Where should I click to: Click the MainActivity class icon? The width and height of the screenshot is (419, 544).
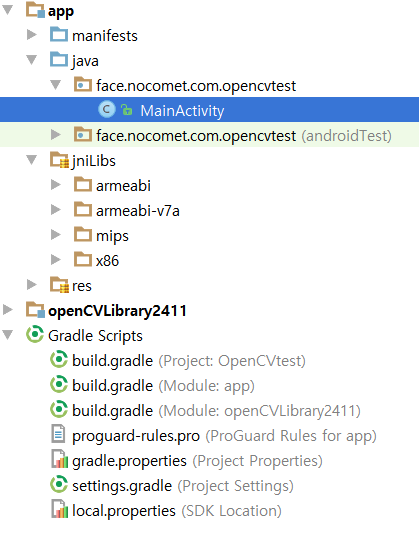pyautogui.click(x=107, y=110)
